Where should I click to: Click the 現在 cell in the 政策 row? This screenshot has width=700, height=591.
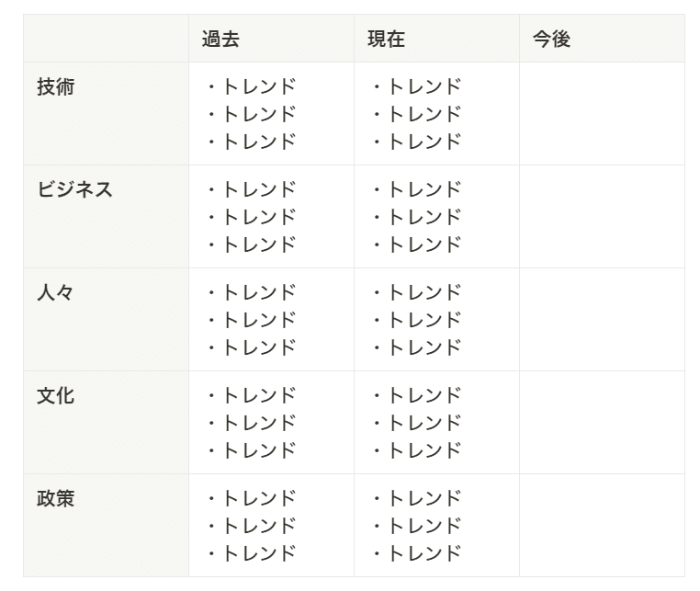436,525
